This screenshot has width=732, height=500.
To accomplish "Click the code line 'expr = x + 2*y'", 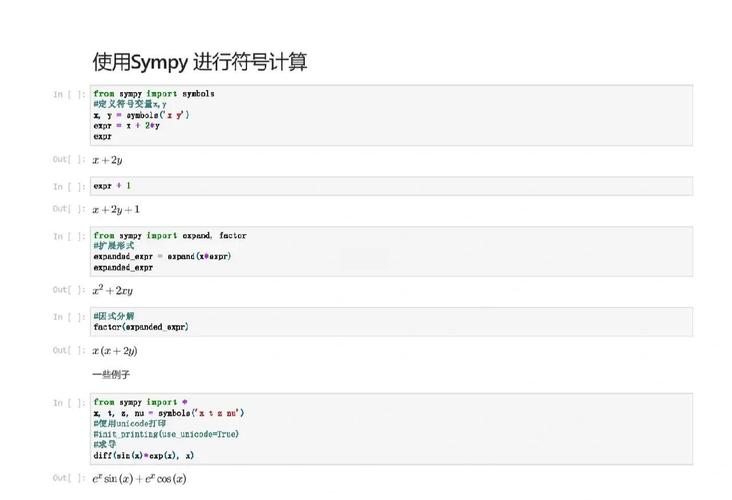I will pyautogui.click(x=127, y=126).
